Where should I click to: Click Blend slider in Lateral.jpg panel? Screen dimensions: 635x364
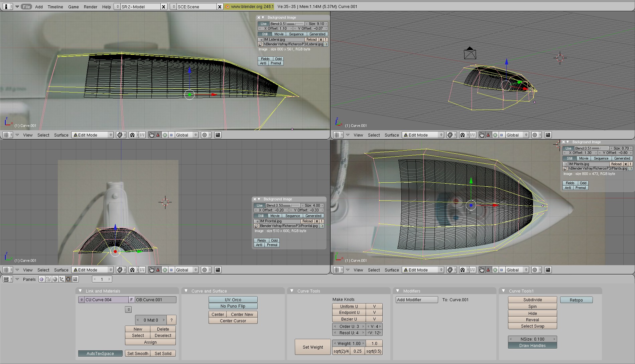[287, 24]
